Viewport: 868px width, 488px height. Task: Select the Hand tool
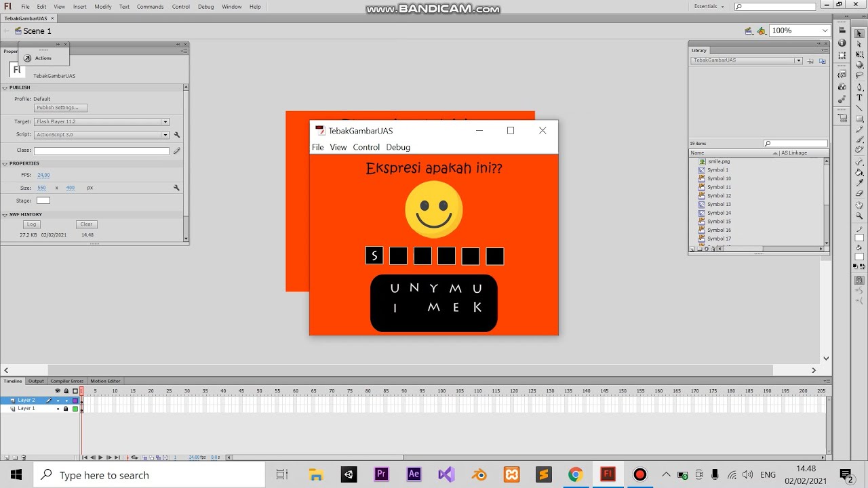click(x=859, y=205)
